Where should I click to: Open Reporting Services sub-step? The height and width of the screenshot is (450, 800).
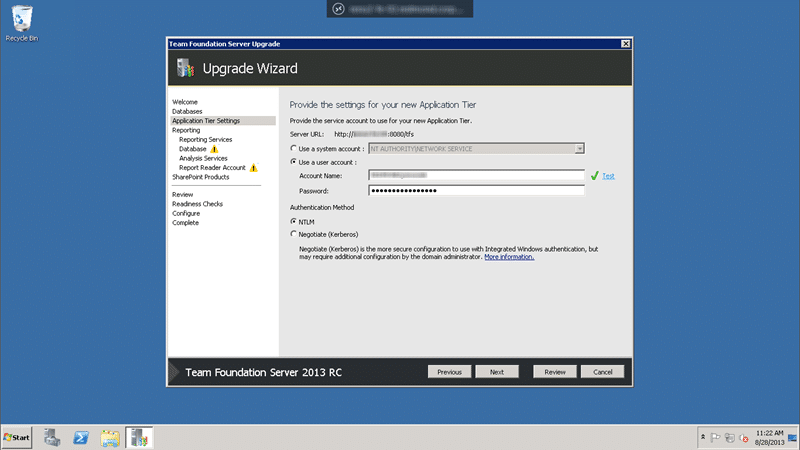click(x=206, y=139)
